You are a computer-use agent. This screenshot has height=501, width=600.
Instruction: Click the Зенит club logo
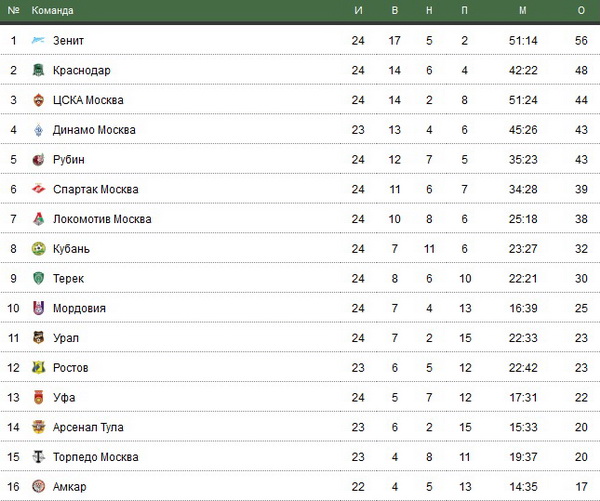(38, 40)
